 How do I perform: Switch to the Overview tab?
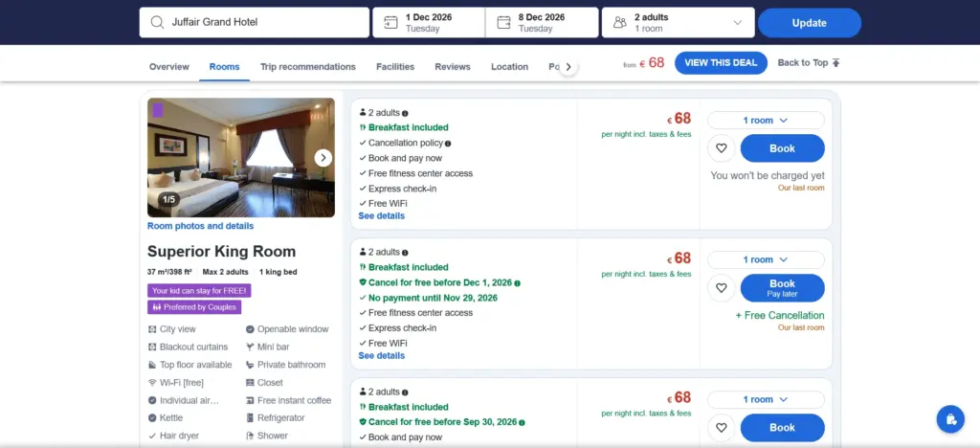point(168,67)
